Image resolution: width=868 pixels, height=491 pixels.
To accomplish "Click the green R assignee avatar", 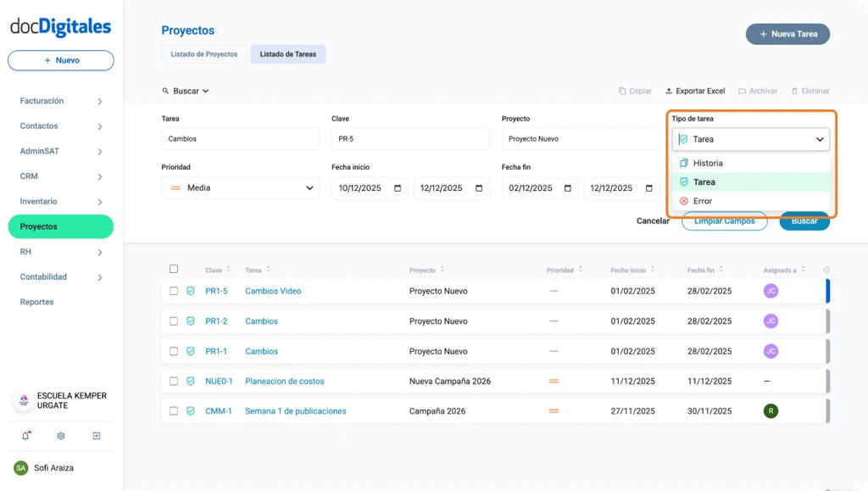I will click(x=771, y=411).
